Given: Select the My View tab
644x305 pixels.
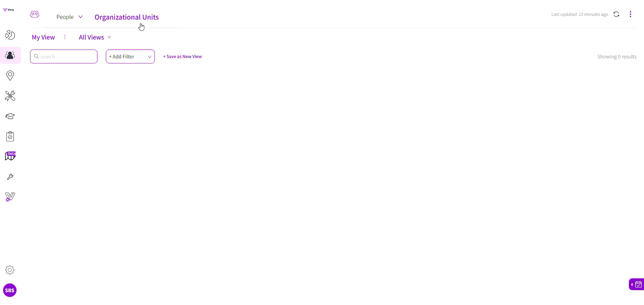Looking at the screenshot, I should click(x=43, y=37).
